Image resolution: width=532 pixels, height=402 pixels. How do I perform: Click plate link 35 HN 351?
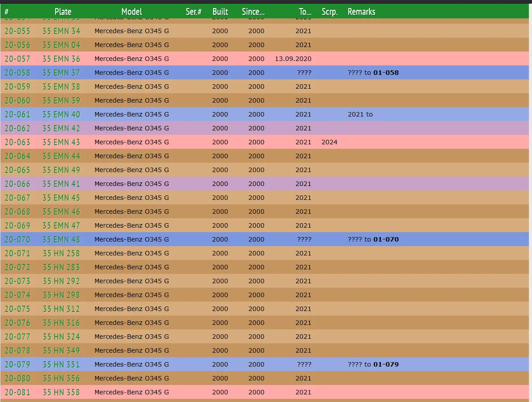coord(61,364)
